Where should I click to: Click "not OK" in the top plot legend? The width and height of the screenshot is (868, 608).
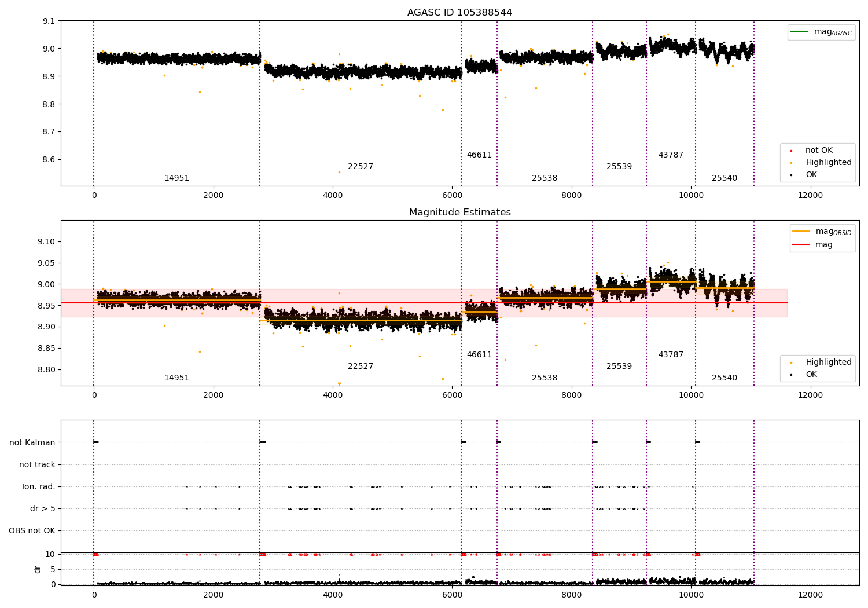819,150
